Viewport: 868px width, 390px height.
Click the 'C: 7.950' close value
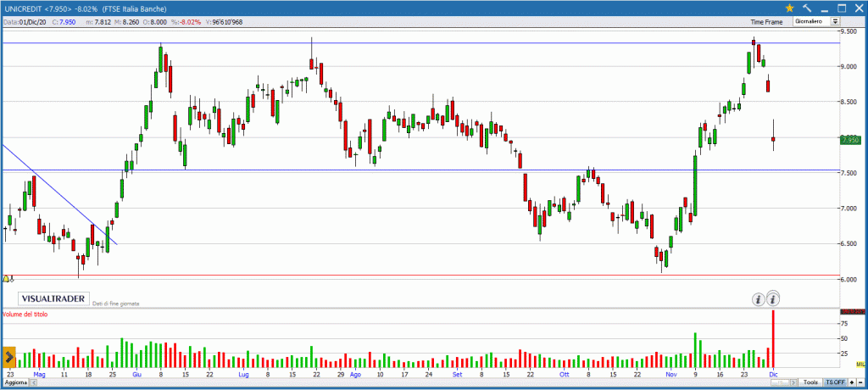click(x=63, y=22)
